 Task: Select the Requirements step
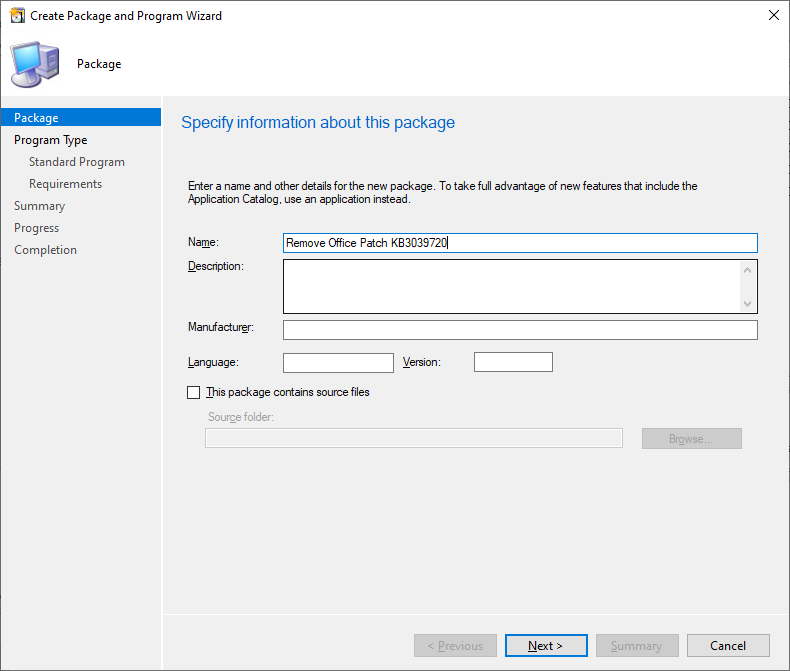pos(65,184)
